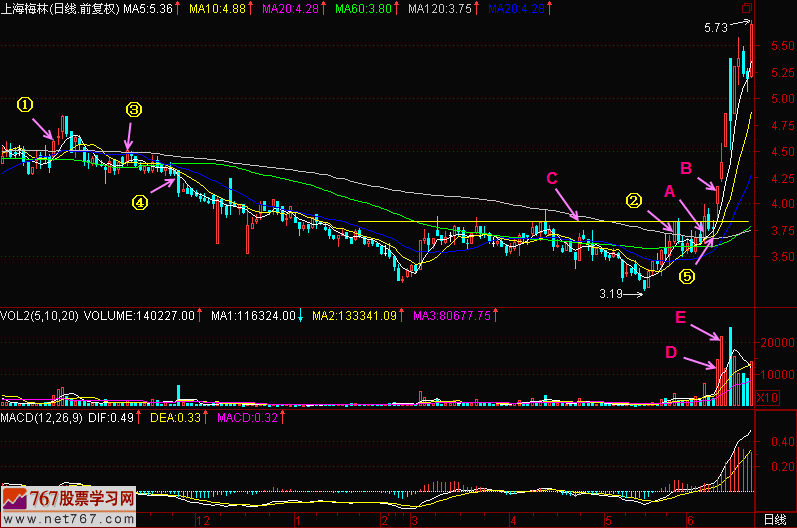Click the yellow circled number 1 marker
Image resolution: width=797 pixels, height=528 pixels.
27,104
